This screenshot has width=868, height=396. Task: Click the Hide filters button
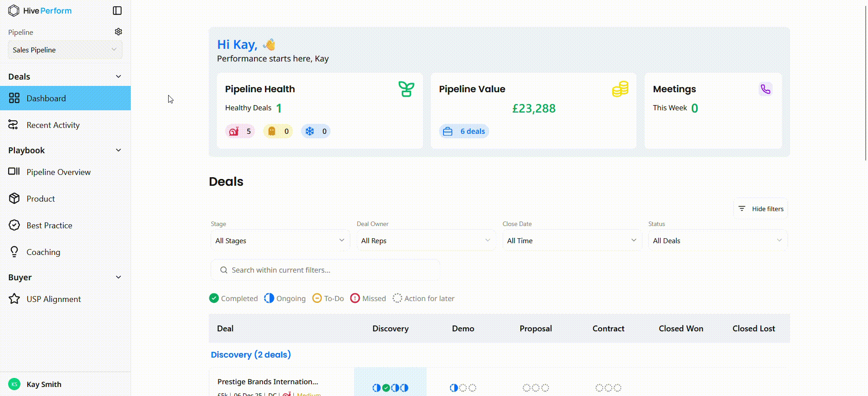pos(760,209)
